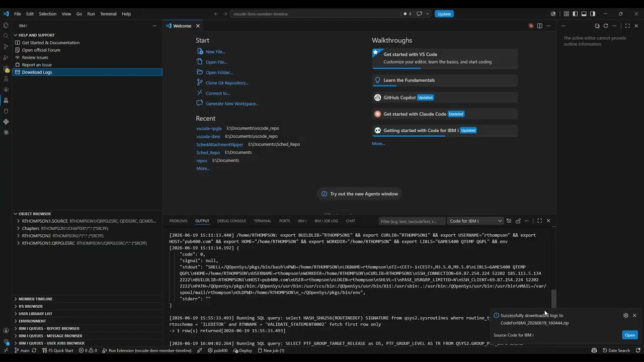Click the New File link
Image resolution: width=644 pixels, height=362 pixels.
pos(215,52)
